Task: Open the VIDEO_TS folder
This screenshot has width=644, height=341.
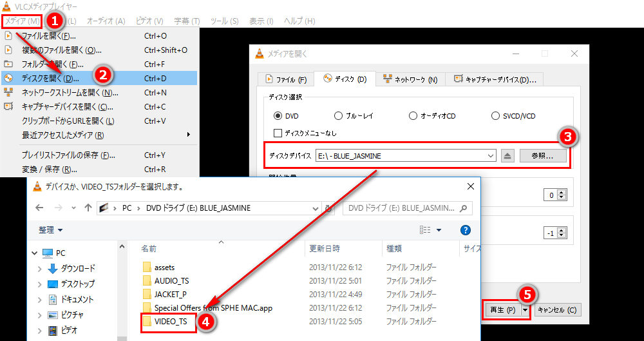Action: click(171, 322)
